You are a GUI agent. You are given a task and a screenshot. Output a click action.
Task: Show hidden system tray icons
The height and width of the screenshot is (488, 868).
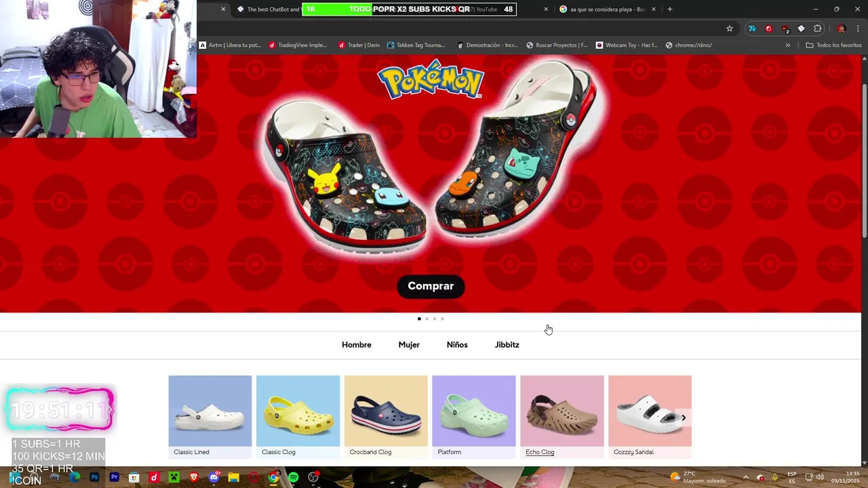tap(745, 477)
